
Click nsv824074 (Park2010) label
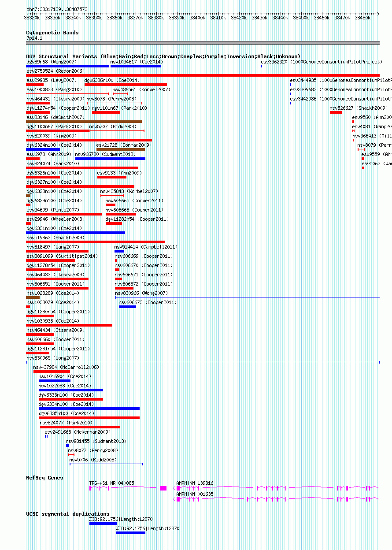52,164
